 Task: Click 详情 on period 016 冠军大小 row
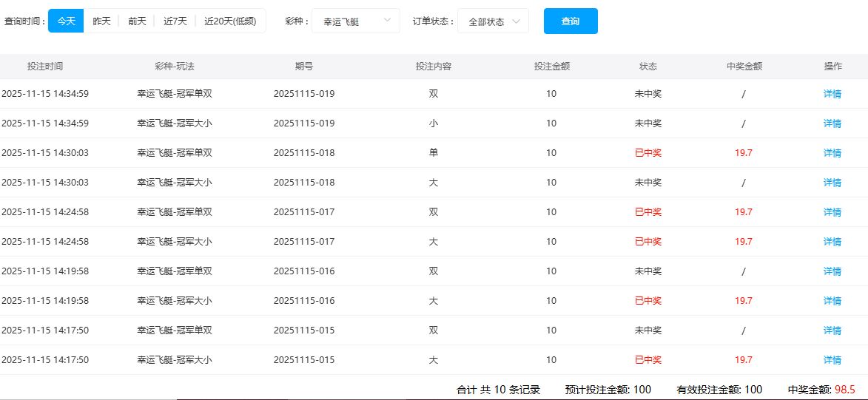(832, 301)
